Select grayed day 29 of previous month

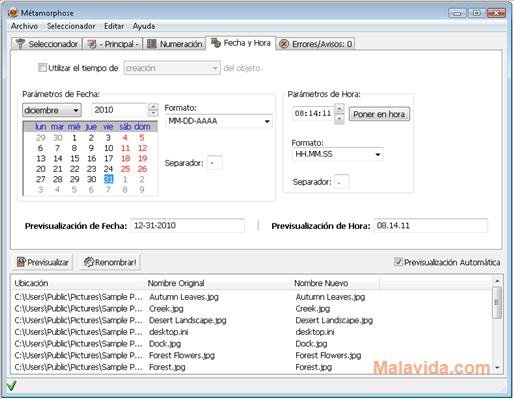pos(41,138)
